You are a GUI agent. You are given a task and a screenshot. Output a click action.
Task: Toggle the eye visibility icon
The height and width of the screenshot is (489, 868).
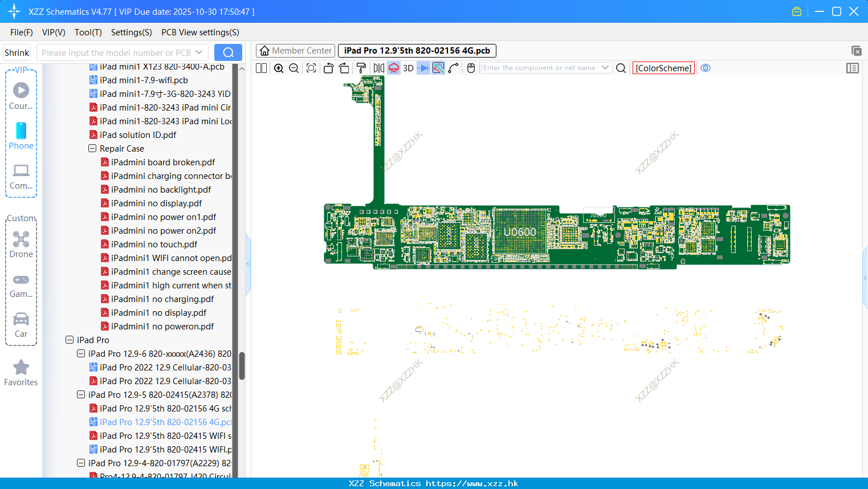[x=706, y=68]
